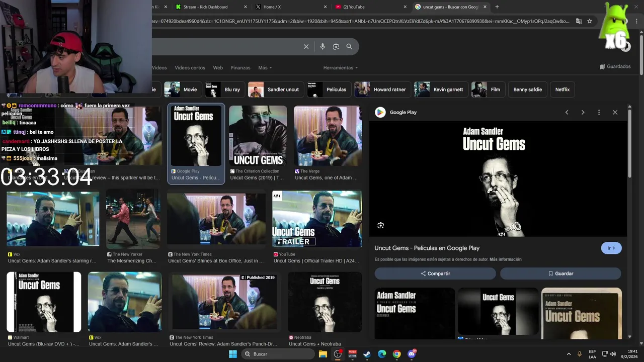
Task: Click the volume icon in system tray
Action: tap(613, 354)
